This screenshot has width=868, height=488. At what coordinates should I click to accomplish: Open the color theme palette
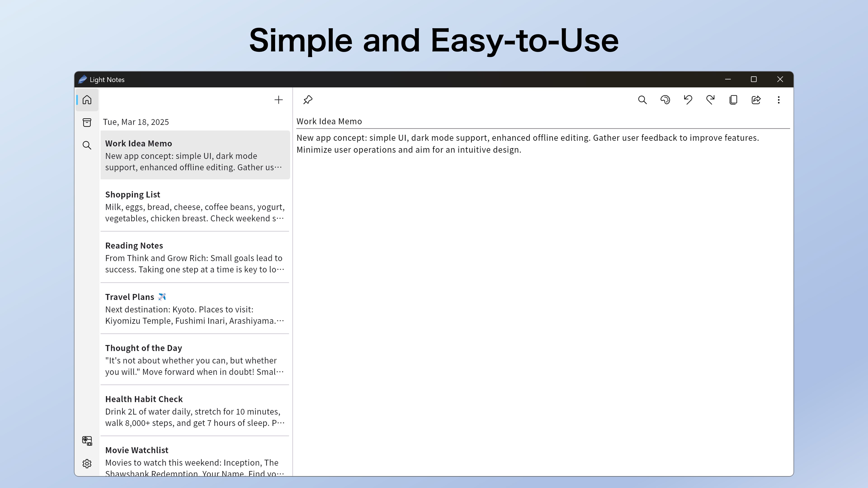coord(665,100)
